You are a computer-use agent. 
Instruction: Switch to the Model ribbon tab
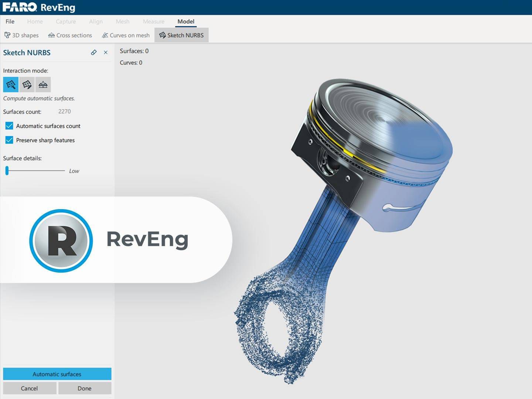tap(186, 21)
